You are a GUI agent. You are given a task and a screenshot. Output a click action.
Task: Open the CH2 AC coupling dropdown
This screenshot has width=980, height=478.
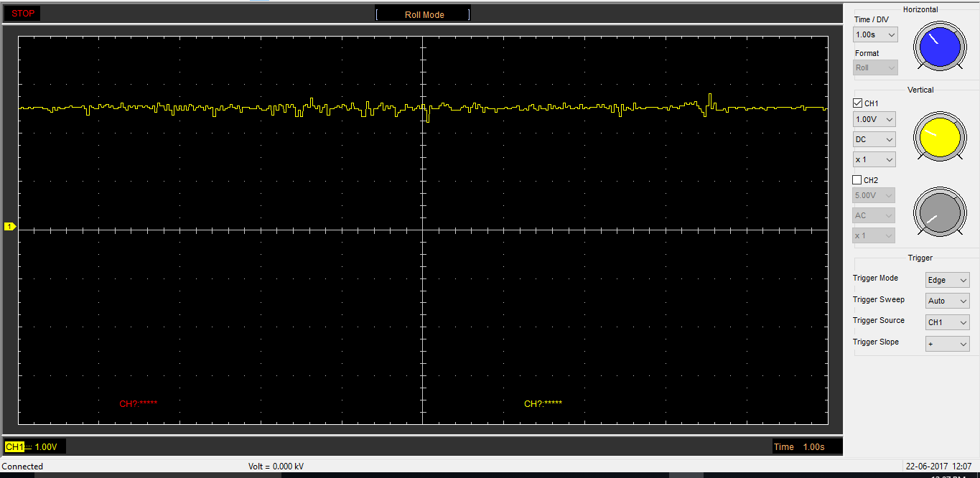point(874,215)
